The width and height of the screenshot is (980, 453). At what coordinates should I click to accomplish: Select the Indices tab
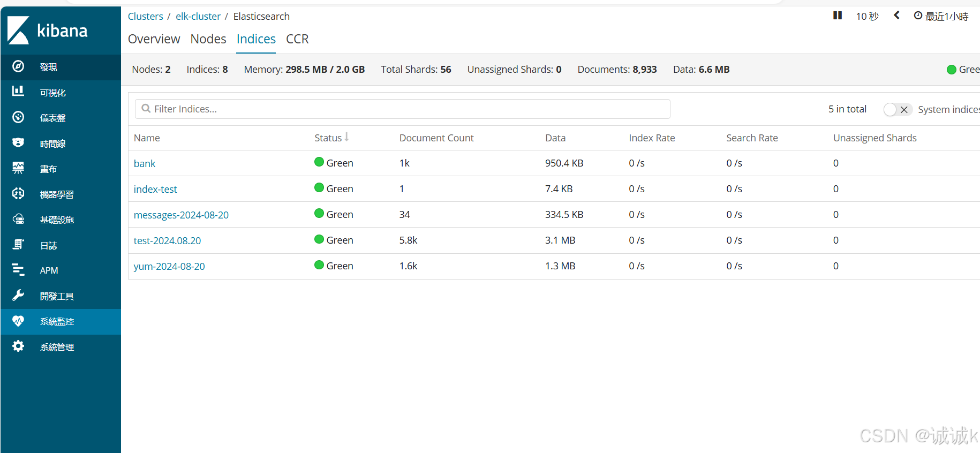[256, 39]
